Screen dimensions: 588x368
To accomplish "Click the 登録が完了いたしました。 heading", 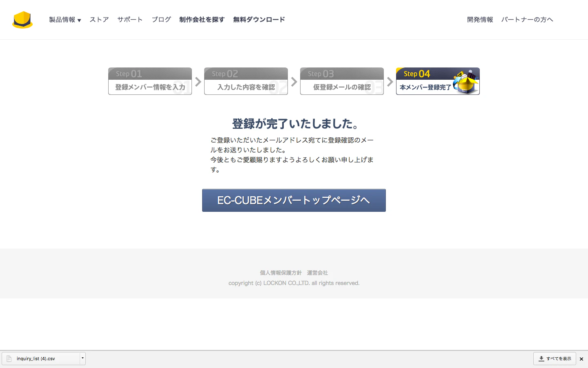I will 294,123.
